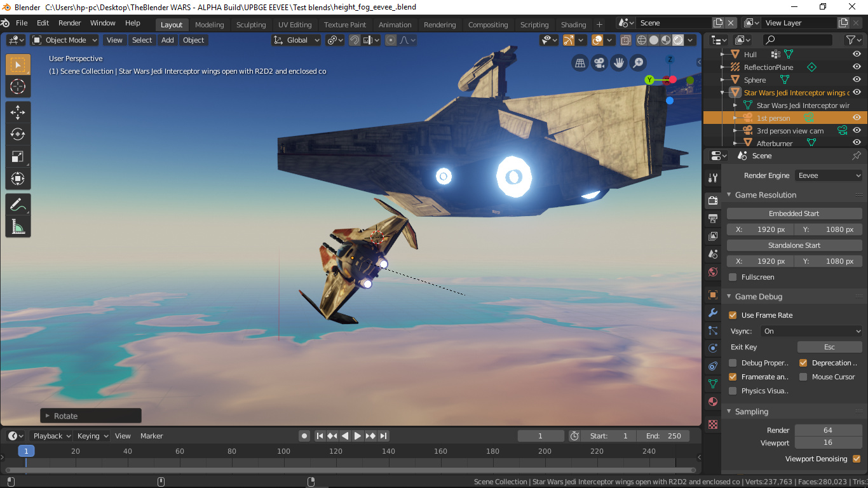Open the Modifier properties tab

(x=712, y=313)
